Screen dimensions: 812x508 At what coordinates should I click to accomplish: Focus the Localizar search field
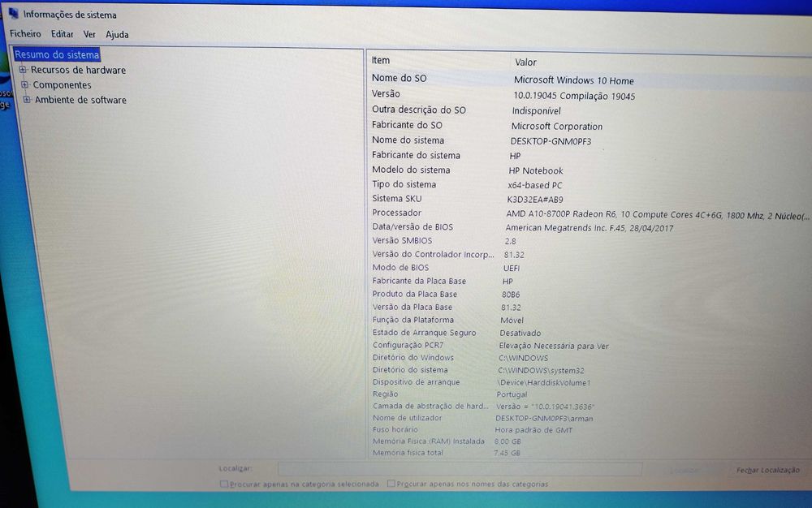[460, 469]
